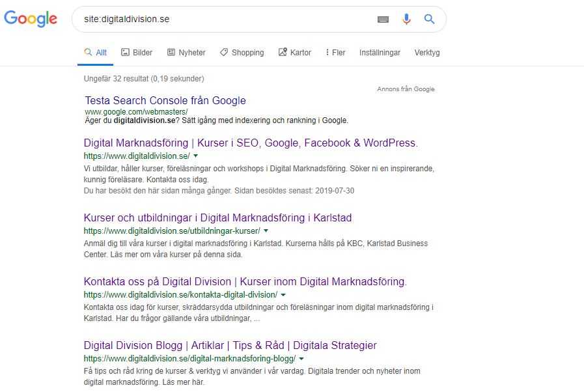Open Kontakta oss på Digital Division result
584x392 pixels.
[245, 282]
